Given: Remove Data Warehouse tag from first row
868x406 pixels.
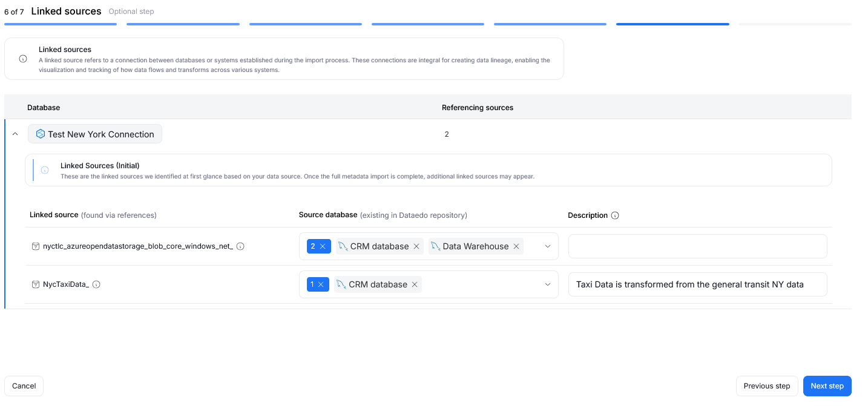Looking at the screenshot, I should 516,246.
